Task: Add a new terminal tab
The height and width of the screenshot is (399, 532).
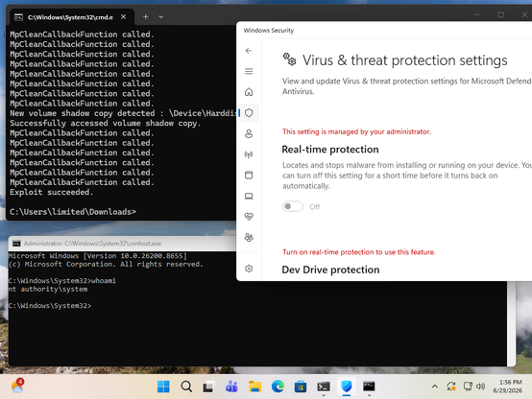Action: 146,16
